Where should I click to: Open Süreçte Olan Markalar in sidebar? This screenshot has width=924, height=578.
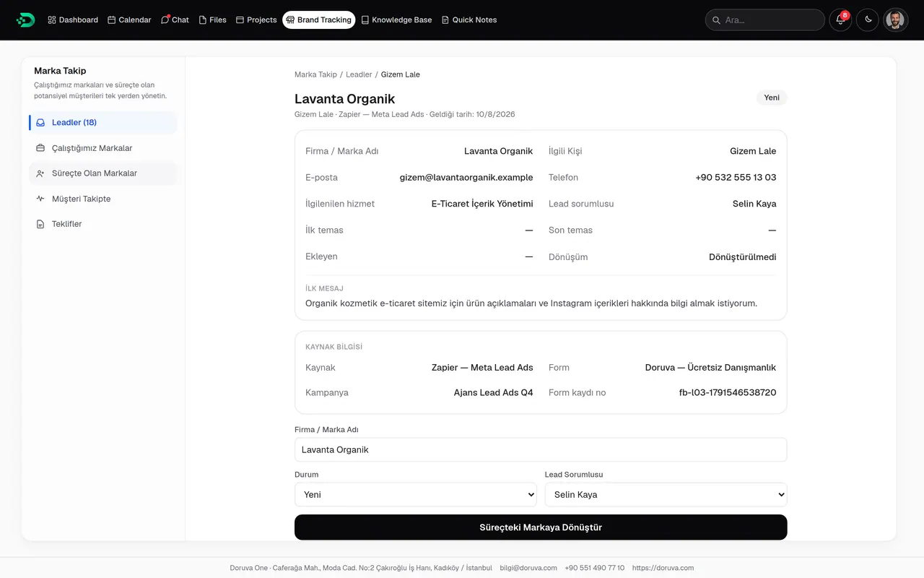[103, 173]
